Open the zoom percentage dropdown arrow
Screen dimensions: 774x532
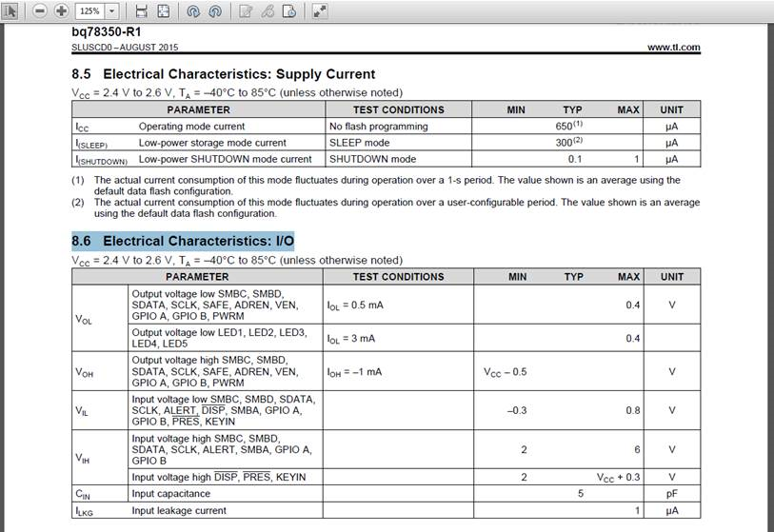[x=112, y=10]
